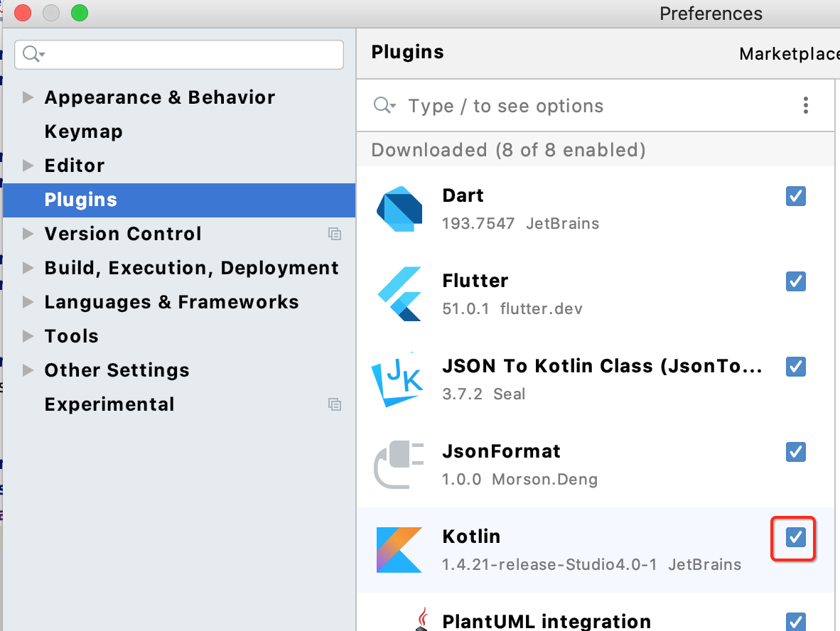840x631 pixels.
Task: Click the Kotlin plugin logo
Action: coord(399,550)
